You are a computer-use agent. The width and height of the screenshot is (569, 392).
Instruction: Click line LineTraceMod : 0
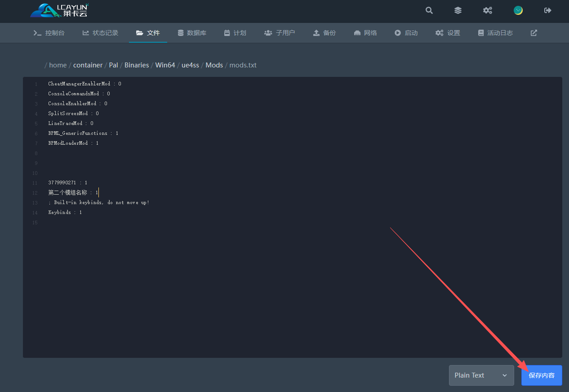pos(71,124)
